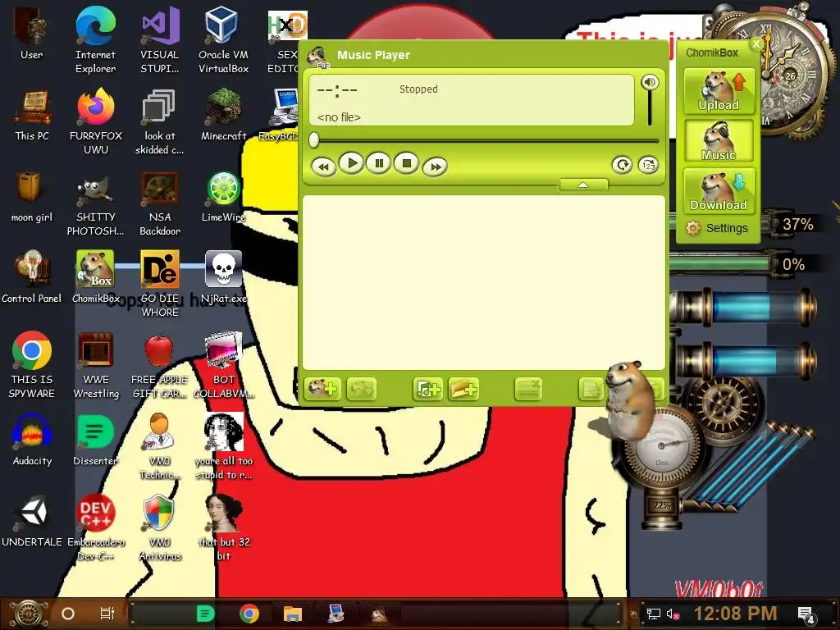Click the disabled hamster download list button
The height and width of the screenshot is (630, 840).
point(362,389)
